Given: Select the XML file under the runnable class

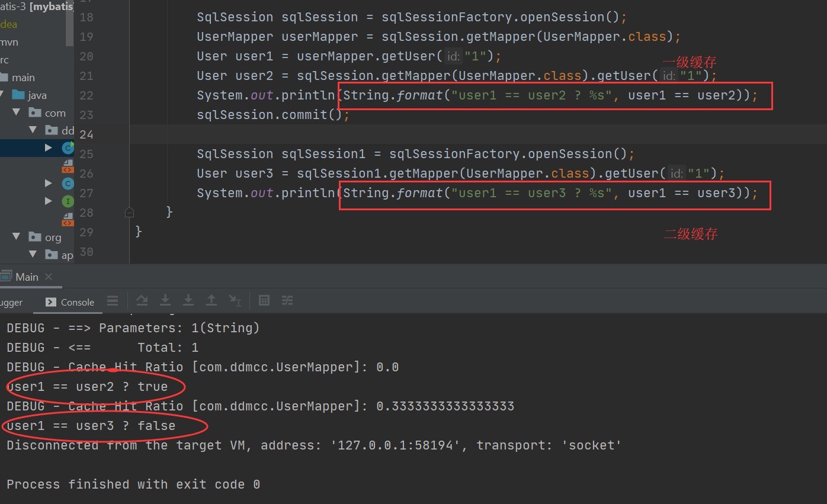Looking at the screenshot, I should (x=68, y=166).
